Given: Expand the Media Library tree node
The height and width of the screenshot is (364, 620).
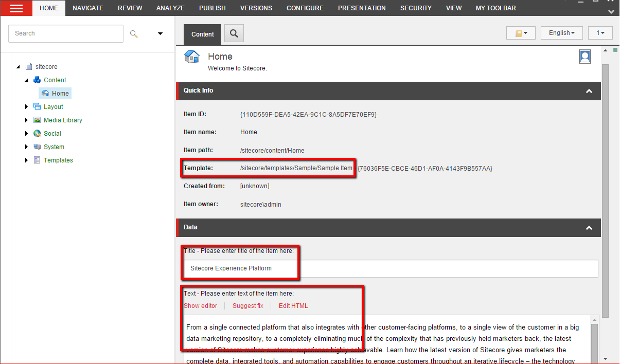Looking at the screenshot, I should tap(26, 120).
